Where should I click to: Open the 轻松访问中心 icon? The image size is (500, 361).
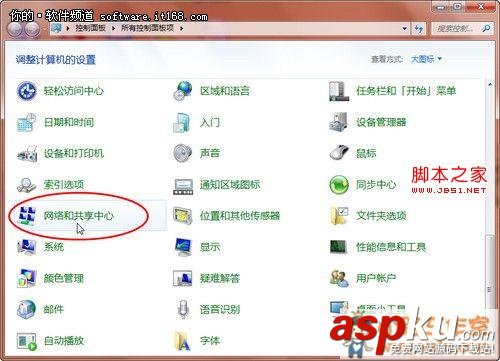pos(26,91)
